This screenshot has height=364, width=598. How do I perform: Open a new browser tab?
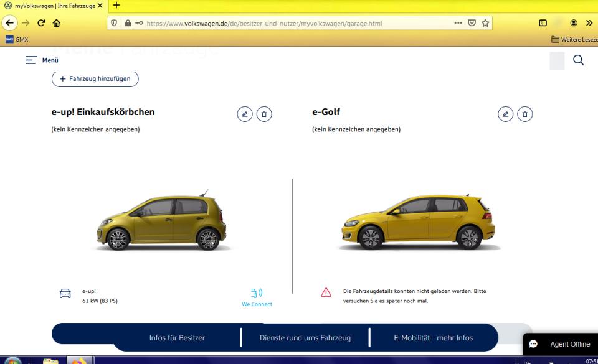tap(116, 6)
